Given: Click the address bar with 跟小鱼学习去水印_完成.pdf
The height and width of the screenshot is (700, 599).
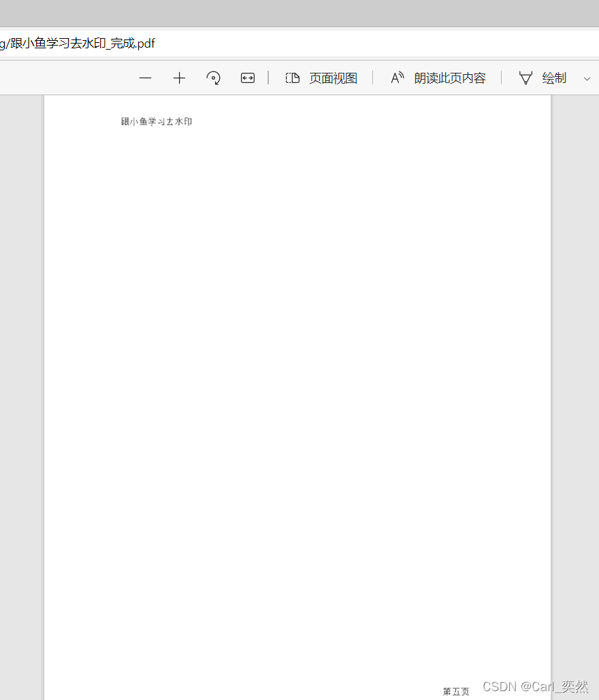Looking at the screenshot, I should [x=299, y=44].
